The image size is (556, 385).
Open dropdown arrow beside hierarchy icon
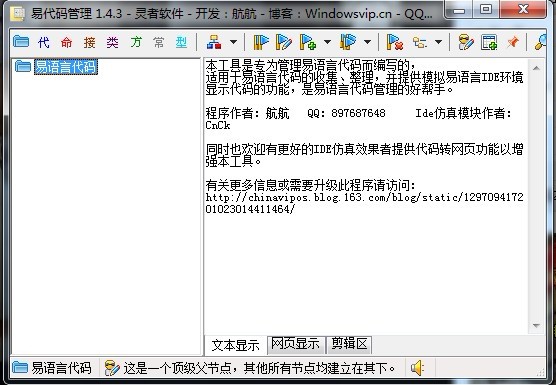(233, 42)
